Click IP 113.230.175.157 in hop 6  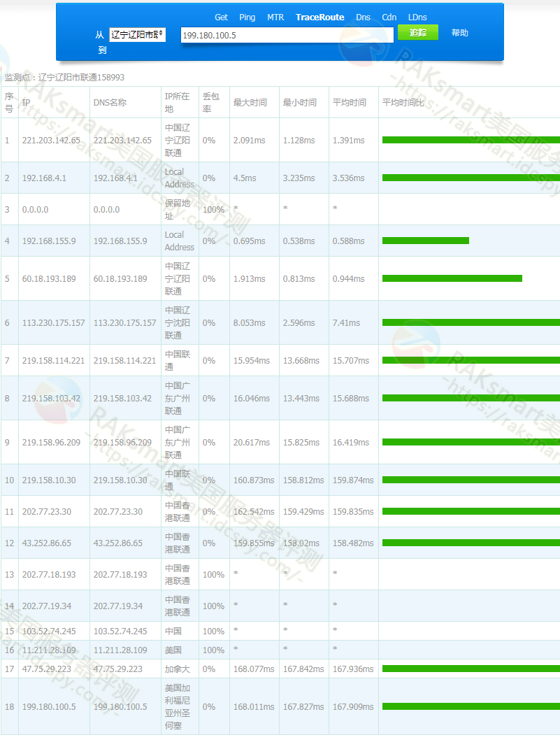53,323
